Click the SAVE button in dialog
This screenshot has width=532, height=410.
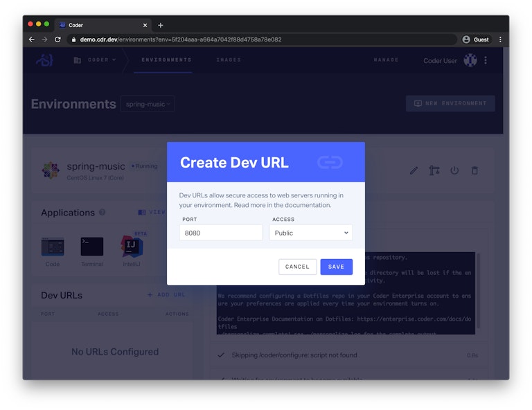click(336, 267)
